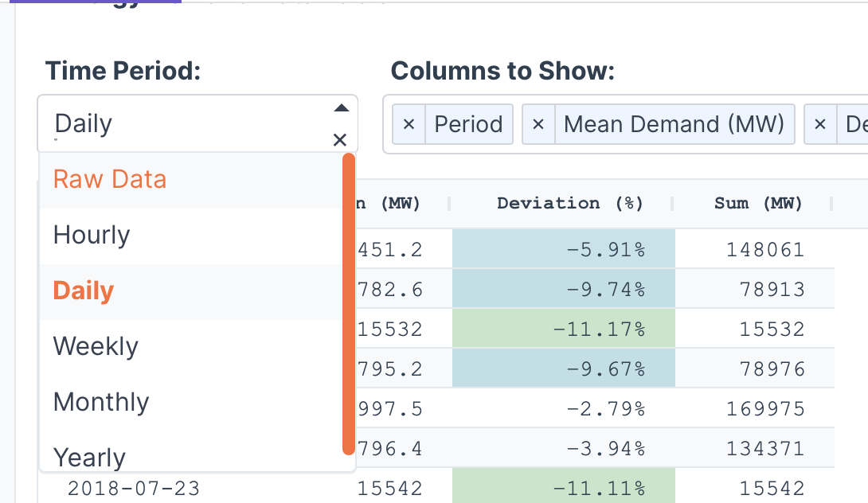Pick Weekly time period
The width and height of the screenshot is (868, 503).
96,346
